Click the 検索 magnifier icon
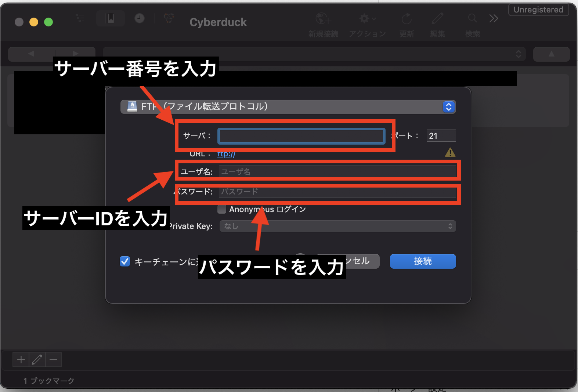The height and width of the screenshot is (392, 578). click(473, 18)
